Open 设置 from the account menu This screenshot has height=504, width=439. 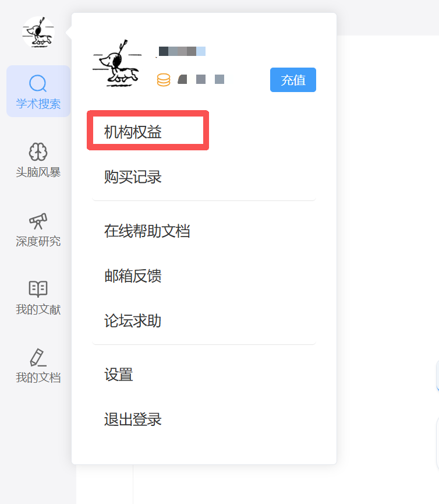119,375
